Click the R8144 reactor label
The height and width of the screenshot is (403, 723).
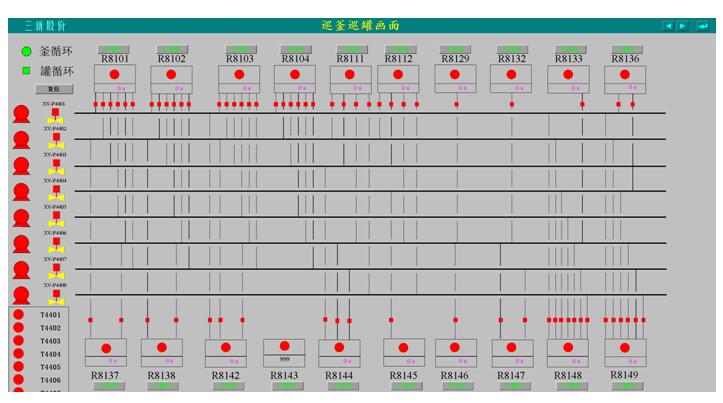click(x=339, y=376)
